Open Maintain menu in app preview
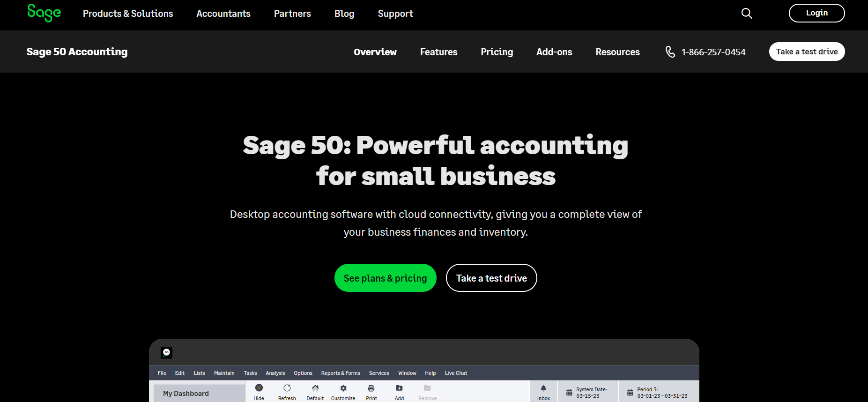This screenshot has height=402, width=868. click(224, 373)
